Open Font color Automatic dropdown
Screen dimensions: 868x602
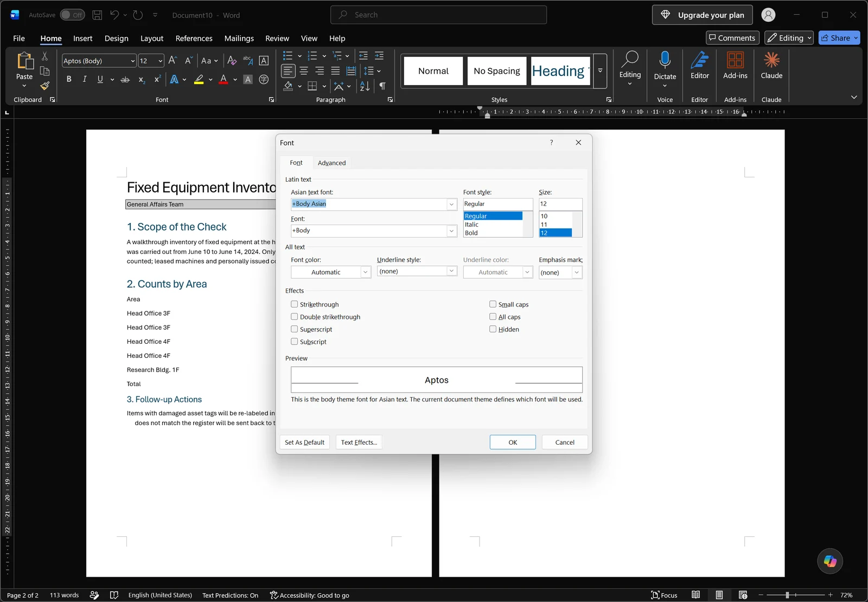[366, 272]
